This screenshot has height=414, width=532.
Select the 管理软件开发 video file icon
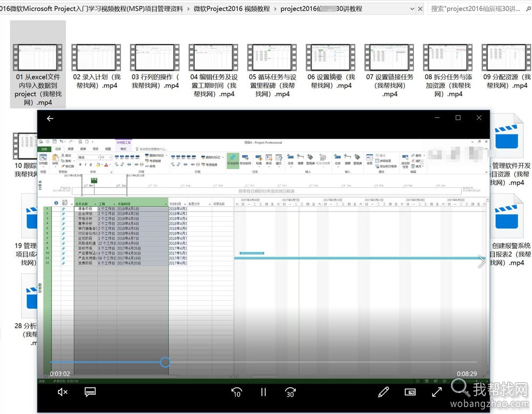pyautogui.click(x=507, y=136)
